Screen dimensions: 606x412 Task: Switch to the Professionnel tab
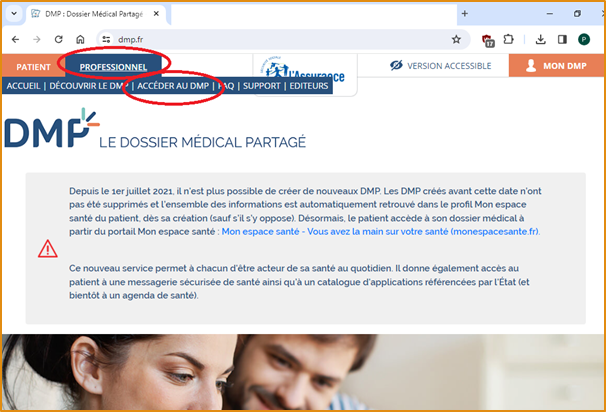[113, 67]
